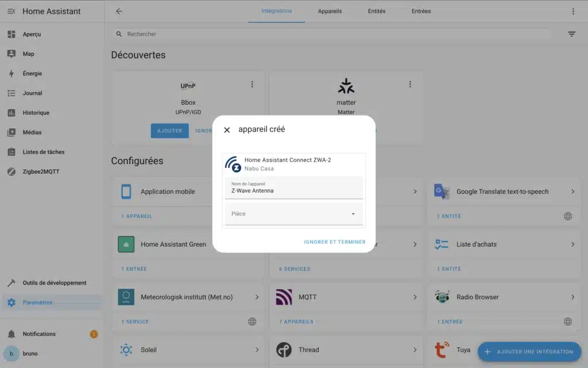Close the appareil créé dialog
Screen dimensions: 588x368
(x=227, y=130)
